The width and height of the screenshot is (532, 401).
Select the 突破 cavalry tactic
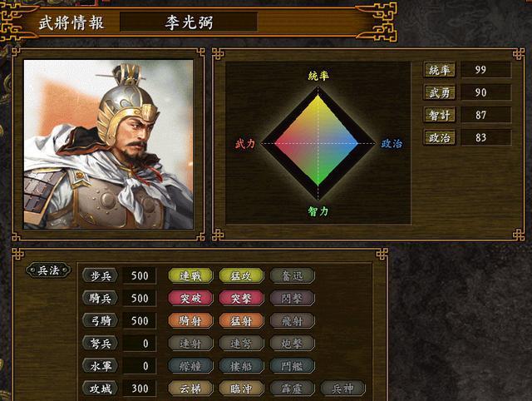point(190,299)
